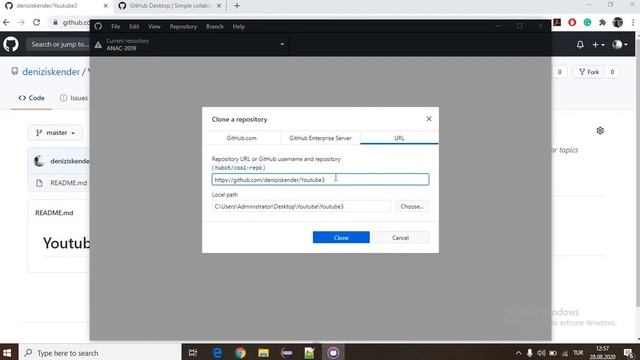Image resolution: width=640 pixels, height=360 pixels.
Task: Switch to the GitHub Enterprise Server tab
Action: tap(320, 138)
